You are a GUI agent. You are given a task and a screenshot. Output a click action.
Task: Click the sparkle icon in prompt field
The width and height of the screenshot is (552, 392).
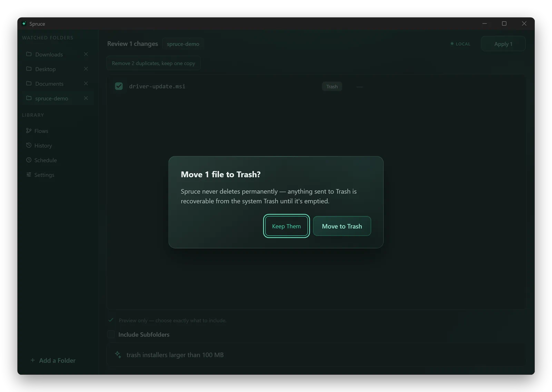click(x=118, y=354)
